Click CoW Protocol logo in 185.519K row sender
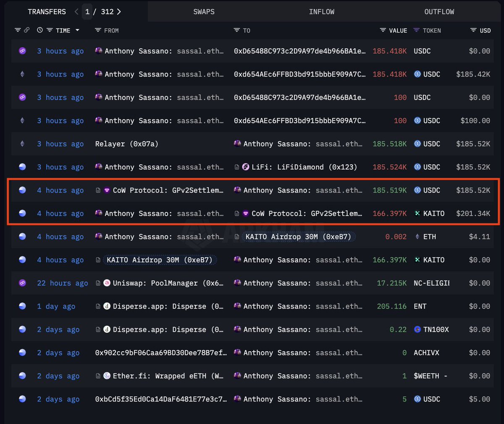Screen dimensions: 504x424 click(x=107, y=190)
